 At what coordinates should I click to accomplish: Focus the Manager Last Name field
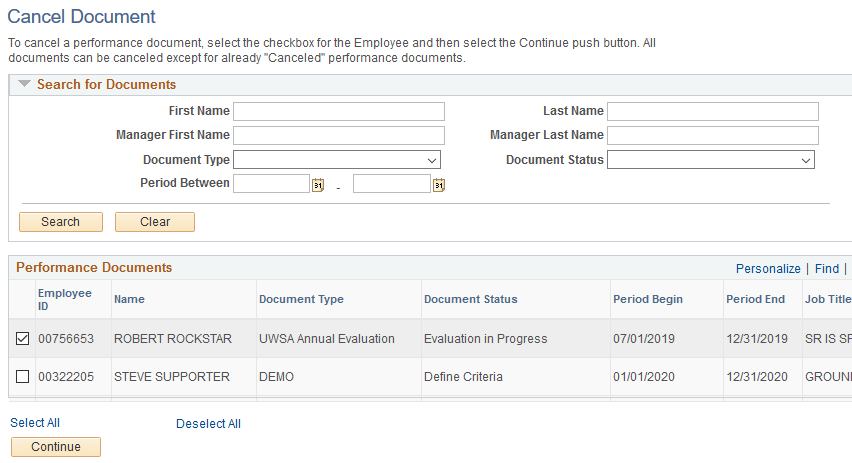(713, 135)
